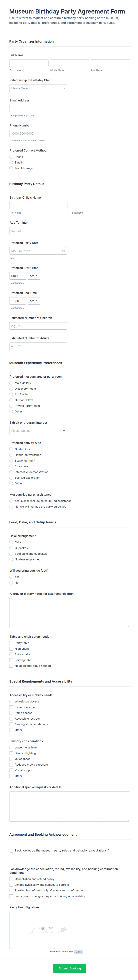Open AM/PM selector for Preferred Start Time
The height and width of the screenshot is (980, 138).
pos(34,276)
